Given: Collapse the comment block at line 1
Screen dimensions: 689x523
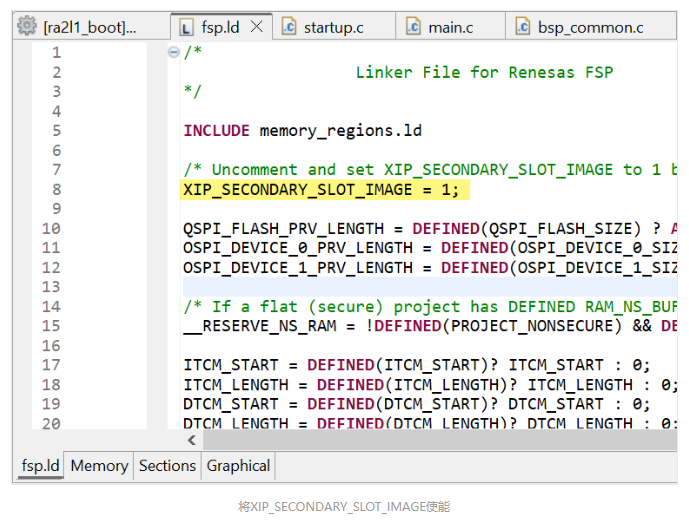Looking at the screenshot, I should (174, 52).
